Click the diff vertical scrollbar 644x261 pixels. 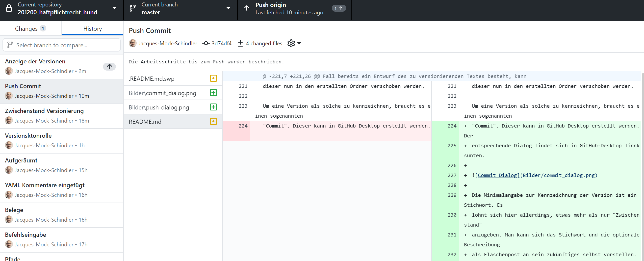(x=643, y=166)
